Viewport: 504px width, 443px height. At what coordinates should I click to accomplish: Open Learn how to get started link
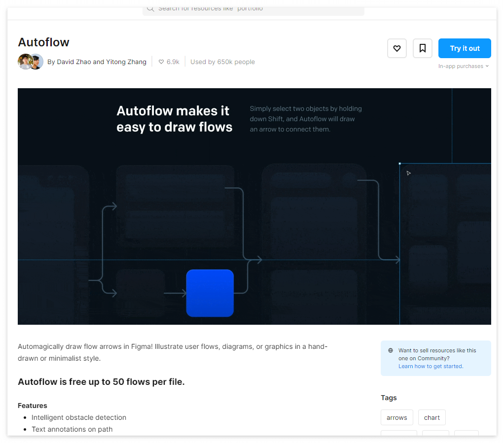(x=431, y=366)
